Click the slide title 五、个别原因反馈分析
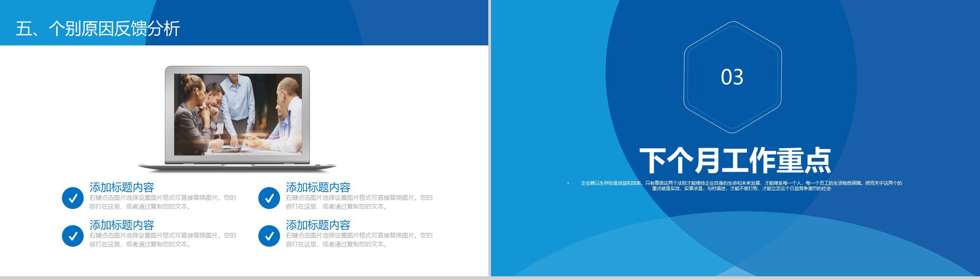Image resolution: width=980 pixels, height=279 pixels. 98,28
